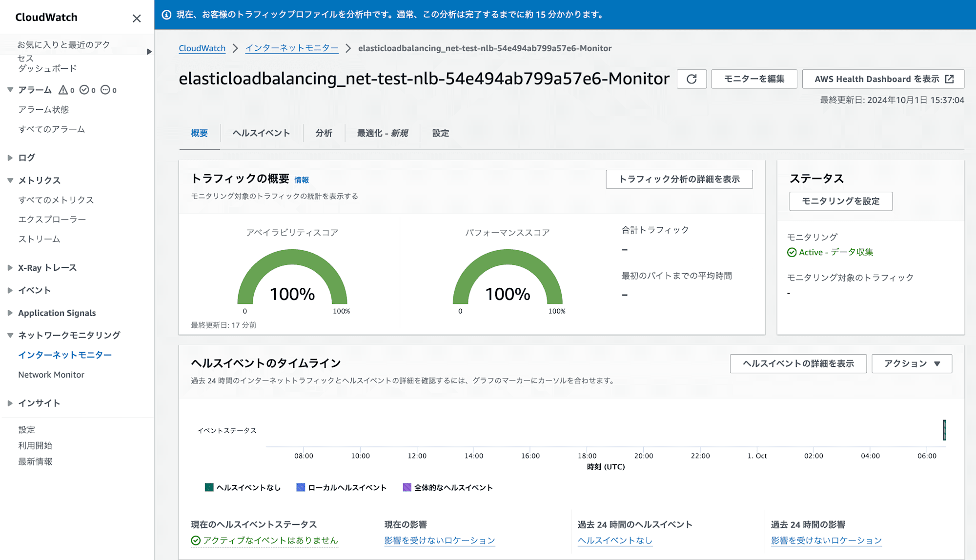
Task: Click the external link icon on Health Dashboard button
Action: pyautogui.click(x=949, y=79)
